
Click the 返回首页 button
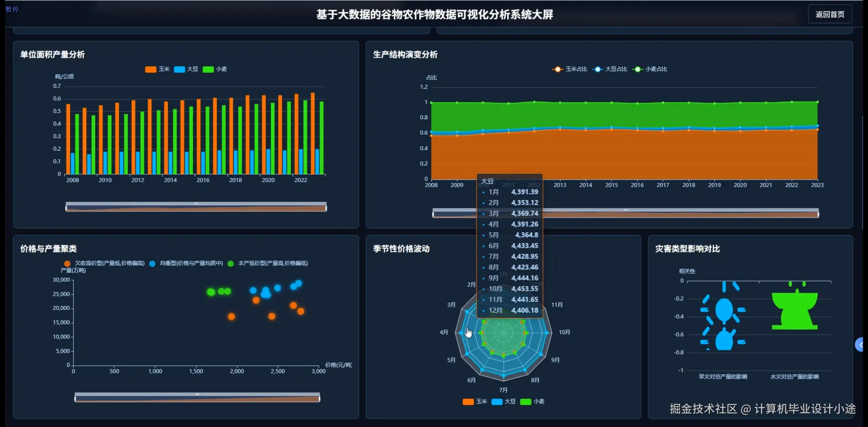(x=831, y=14)
